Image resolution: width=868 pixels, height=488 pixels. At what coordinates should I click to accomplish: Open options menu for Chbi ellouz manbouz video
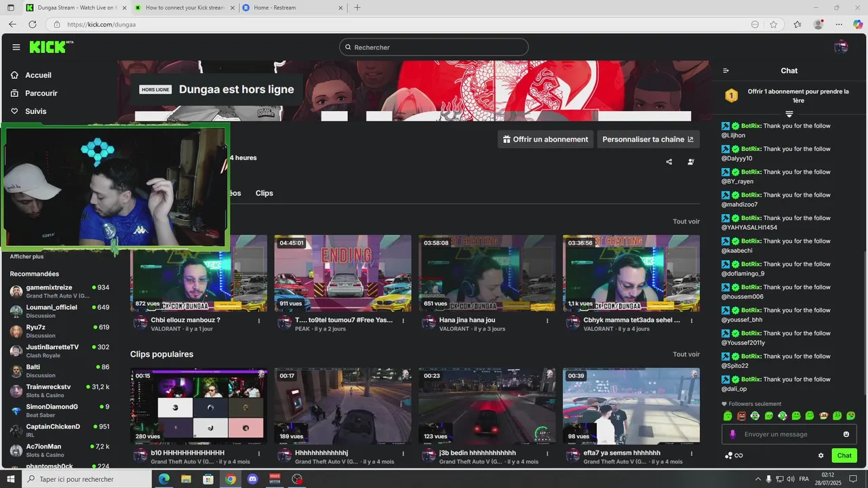click(x=259, y=321)
